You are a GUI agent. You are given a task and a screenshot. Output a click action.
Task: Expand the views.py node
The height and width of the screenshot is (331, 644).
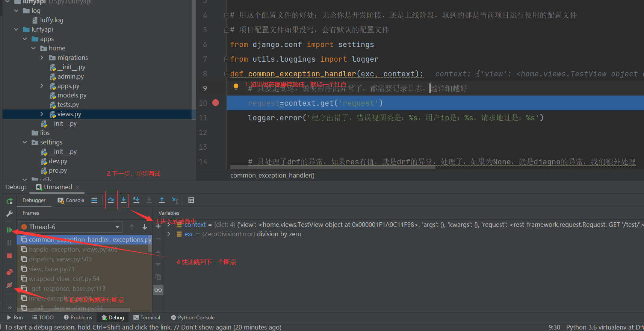(42, 114)
